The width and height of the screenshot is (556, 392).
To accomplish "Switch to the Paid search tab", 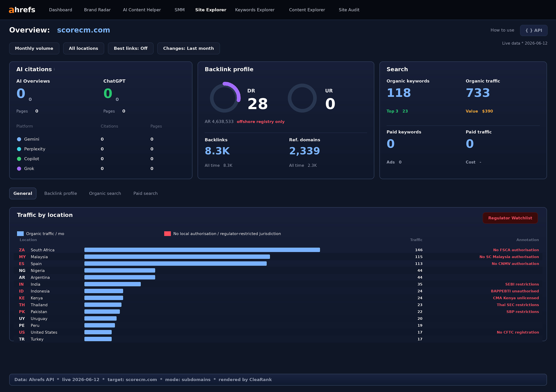I will tap(146, 193).
